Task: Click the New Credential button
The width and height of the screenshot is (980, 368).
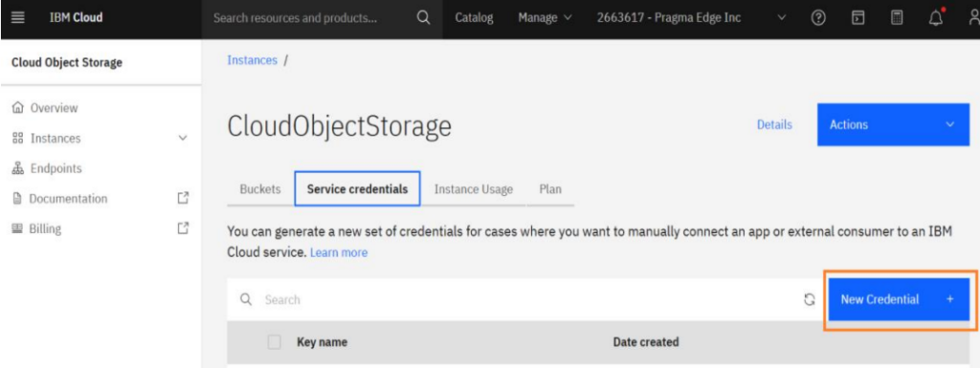Action: [899, 299]
